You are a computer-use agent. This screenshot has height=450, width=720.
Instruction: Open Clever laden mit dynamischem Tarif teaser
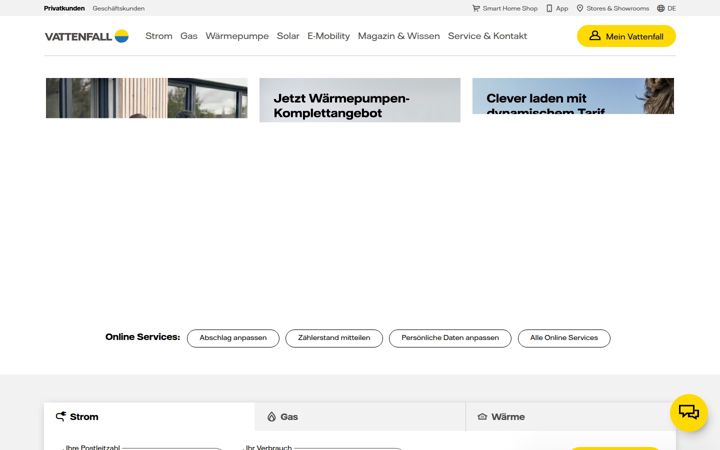coord(573,96)
